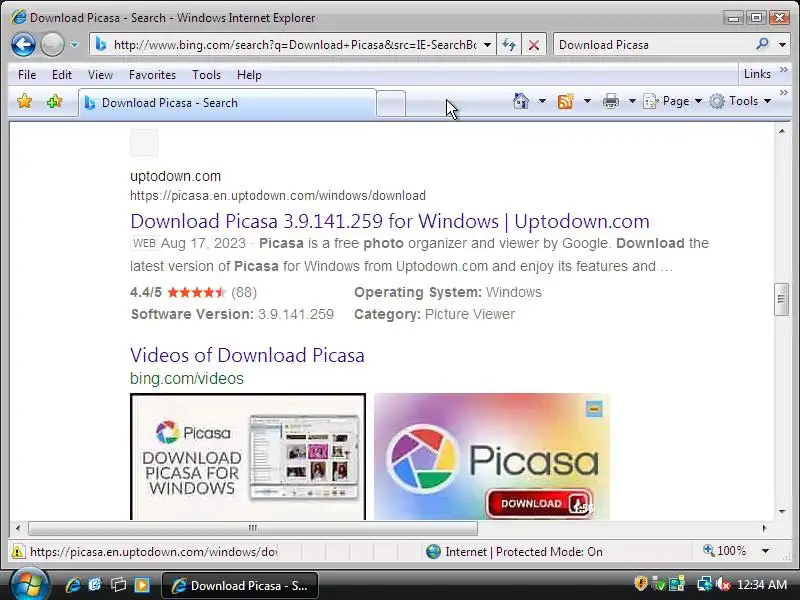Expand the address bar history dropdown
800x600 pixels.
[487, 45]
